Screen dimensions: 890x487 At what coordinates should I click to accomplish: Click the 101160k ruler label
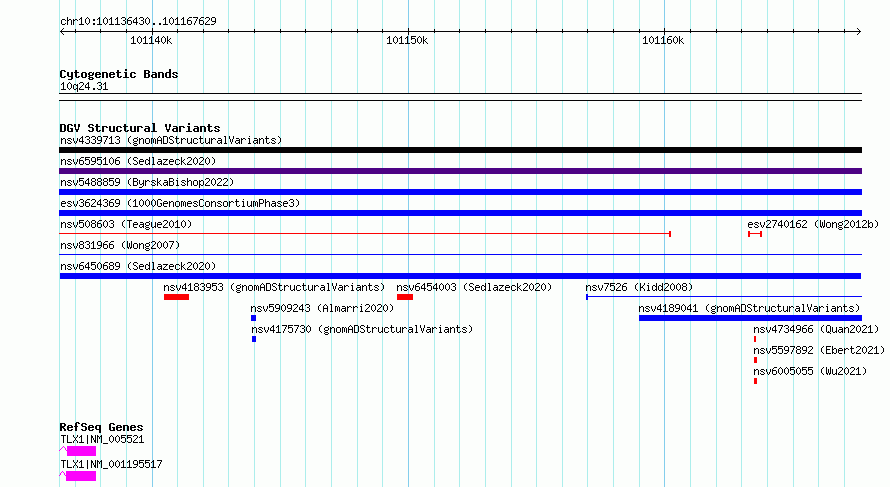pyautogui.click(x=663, y=41)
